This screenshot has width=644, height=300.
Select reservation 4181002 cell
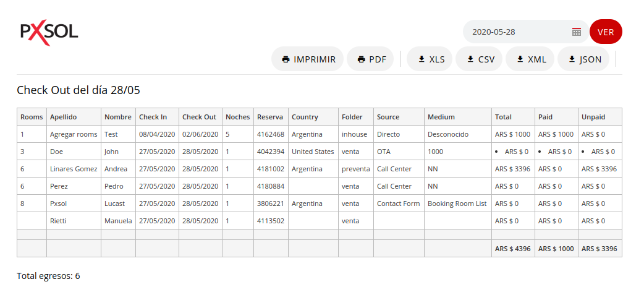(271, 168)
